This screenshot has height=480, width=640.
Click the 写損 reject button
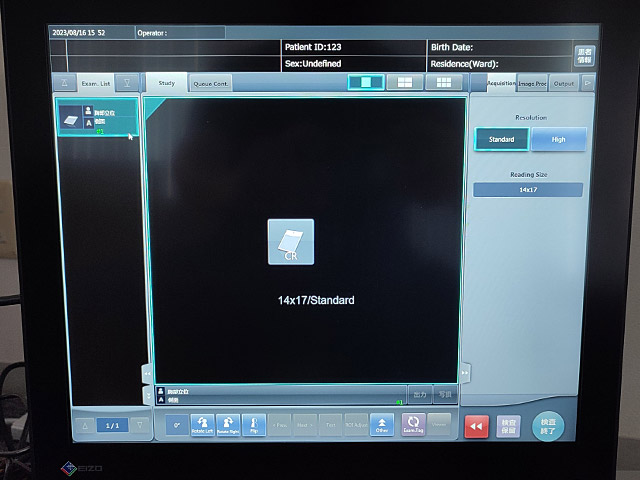click(445, 394)
